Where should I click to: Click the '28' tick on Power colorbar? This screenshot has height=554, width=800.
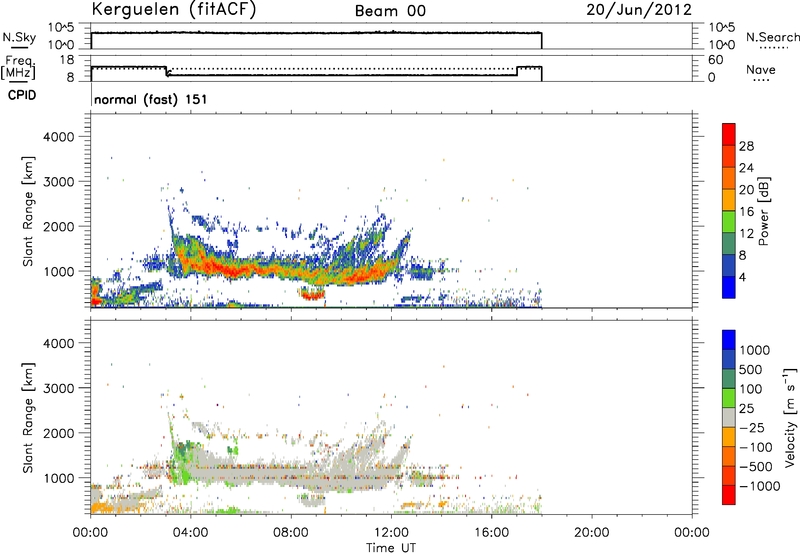tap(746, 146)
